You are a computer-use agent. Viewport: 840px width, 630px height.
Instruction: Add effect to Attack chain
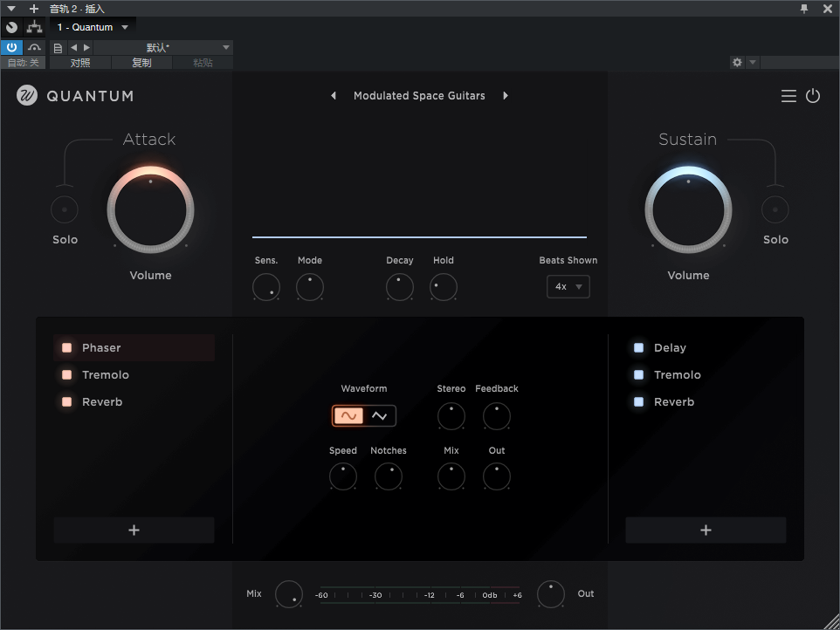[x=134, y=530]
